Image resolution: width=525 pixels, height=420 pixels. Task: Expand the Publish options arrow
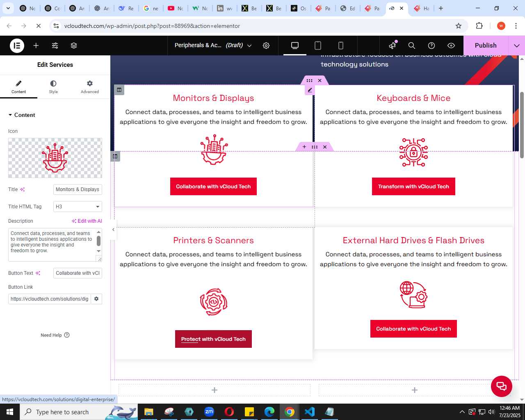tap(517, 46)
